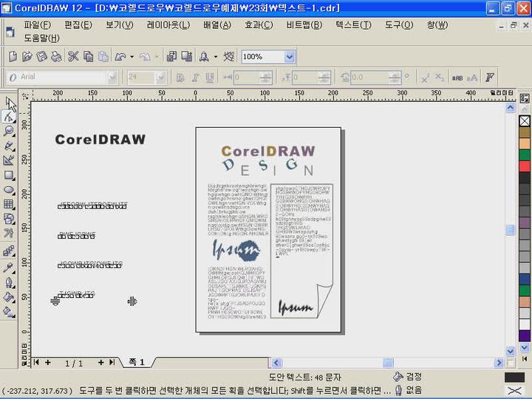Image resolution: width=532 pixels, height=399 pixels.
Task: Select the Basic Shapes tool
Action: 9,219
